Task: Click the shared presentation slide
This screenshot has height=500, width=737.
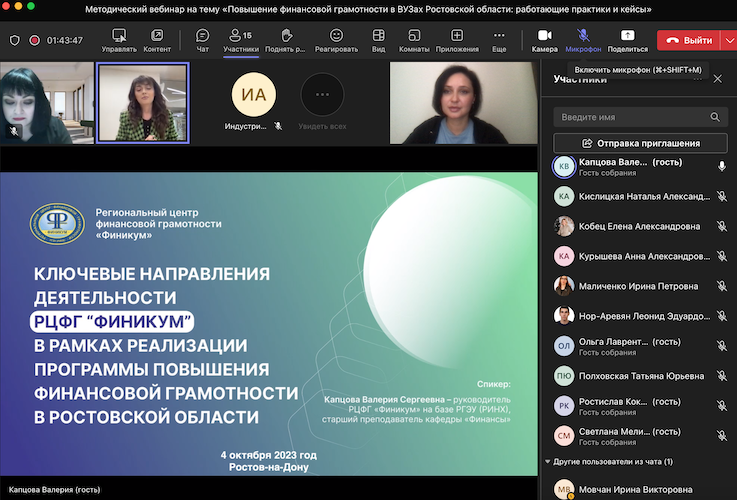Action: click(269, 324)
